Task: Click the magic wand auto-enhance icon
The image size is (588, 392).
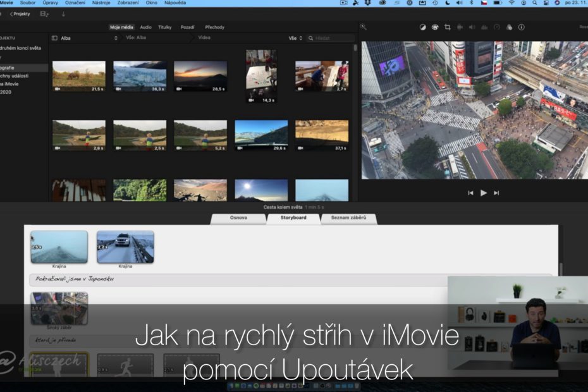Action: [x=364, y=27]
